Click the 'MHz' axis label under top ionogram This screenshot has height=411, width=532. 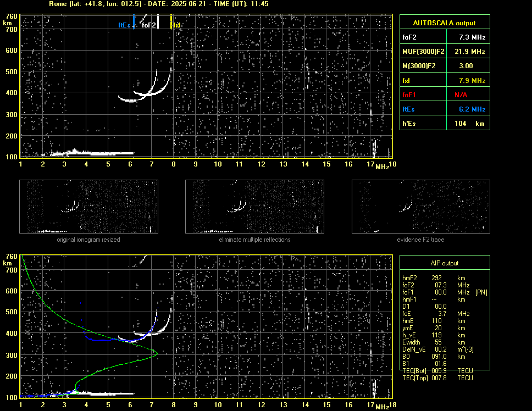tap(382, 167)
